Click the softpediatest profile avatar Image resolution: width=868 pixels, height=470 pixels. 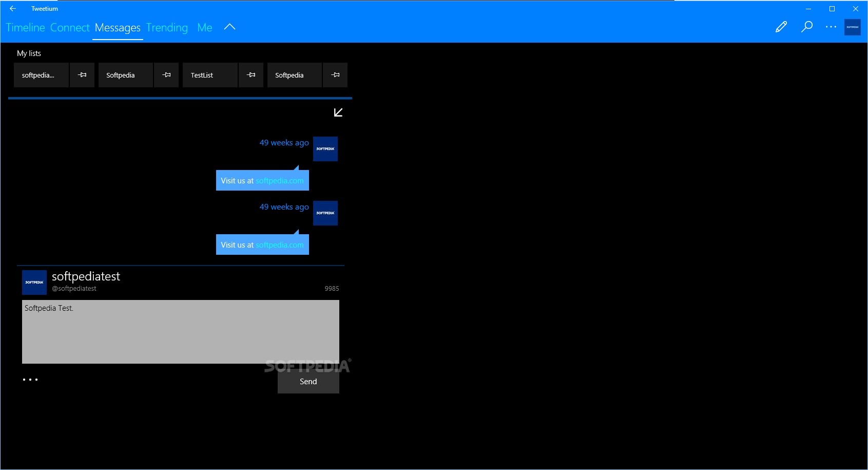click(34, 283)
